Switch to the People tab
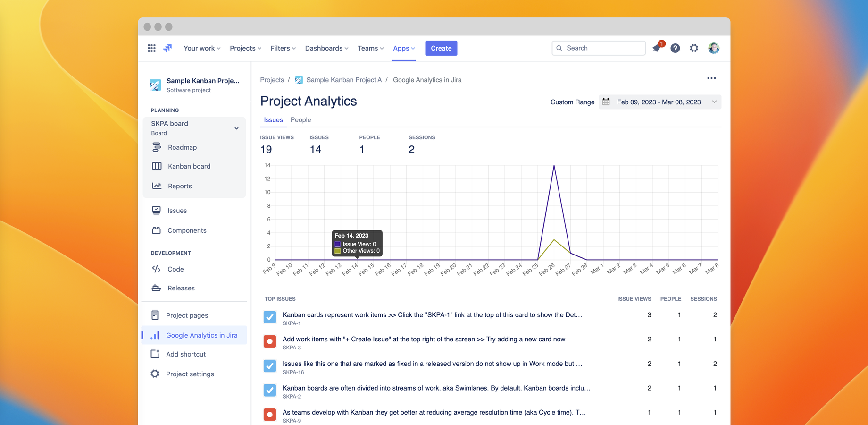The image size is (868, 425). (300, 120)
